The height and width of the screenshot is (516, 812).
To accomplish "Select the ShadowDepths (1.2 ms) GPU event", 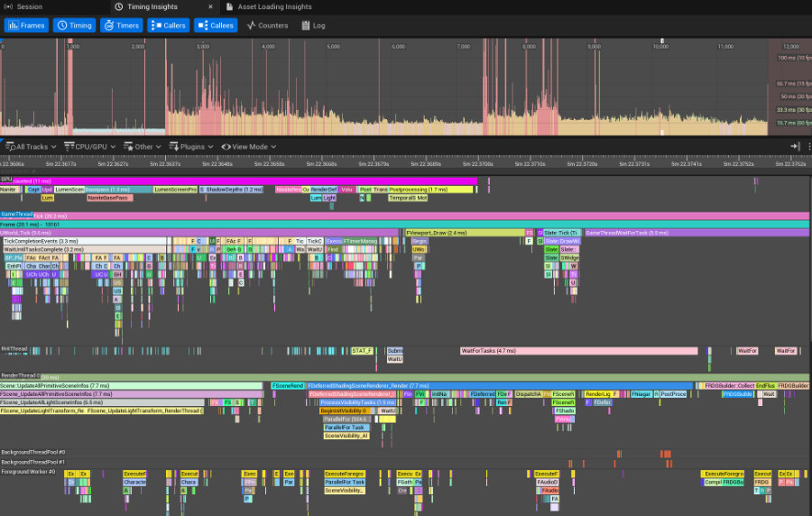I will pyautogui.click(x=234, y=189).
